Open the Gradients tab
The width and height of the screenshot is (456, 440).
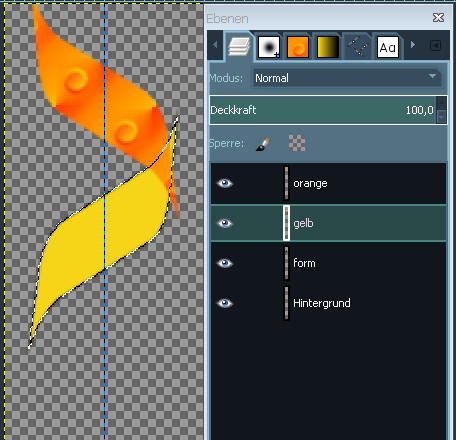click(328, 47)
